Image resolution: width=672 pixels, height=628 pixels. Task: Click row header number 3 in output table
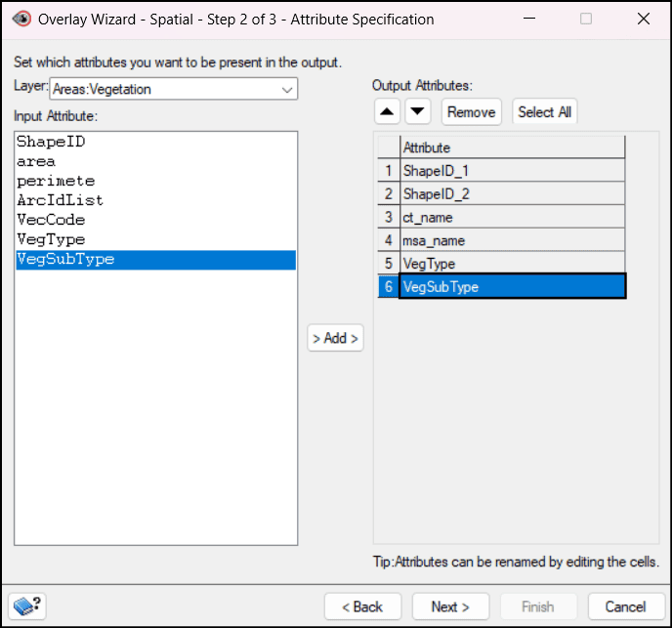[x=389, y=217]
